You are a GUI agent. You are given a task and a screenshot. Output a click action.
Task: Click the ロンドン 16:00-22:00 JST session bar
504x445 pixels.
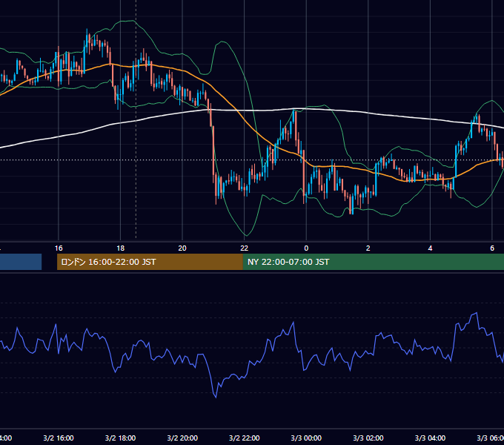[150, 262]
